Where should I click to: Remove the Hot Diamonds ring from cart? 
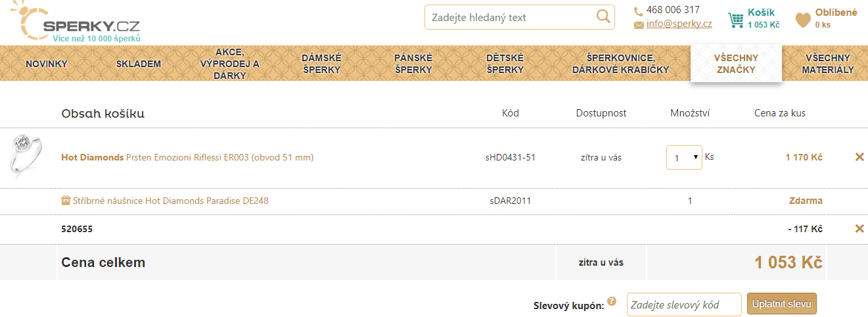[859, 157]
